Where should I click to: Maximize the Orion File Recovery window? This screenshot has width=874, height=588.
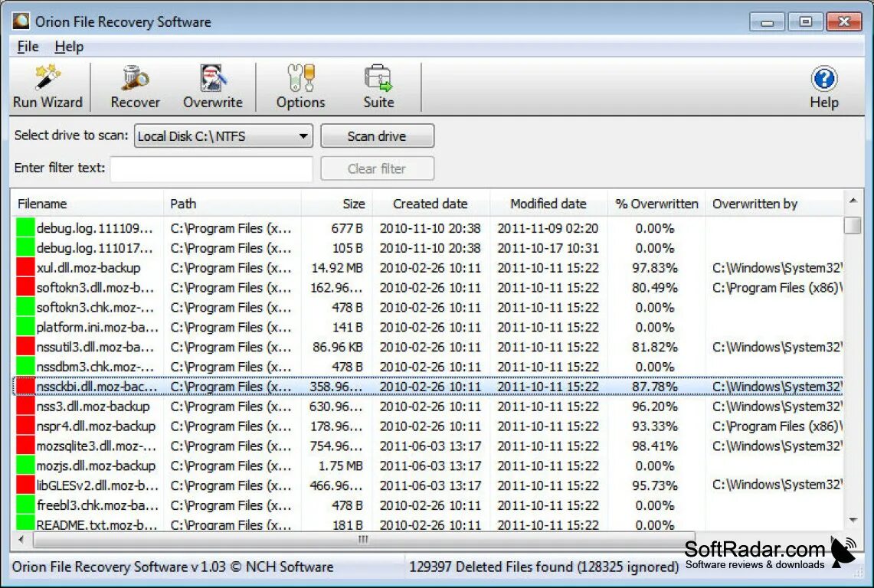[x=805, y=21]
